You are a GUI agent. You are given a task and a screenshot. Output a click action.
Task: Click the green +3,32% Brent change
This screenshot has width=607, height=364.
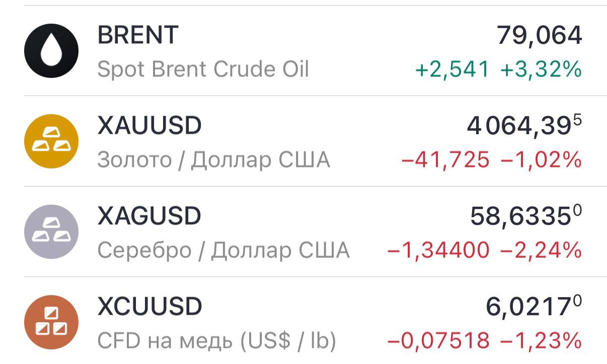(541, 70)
